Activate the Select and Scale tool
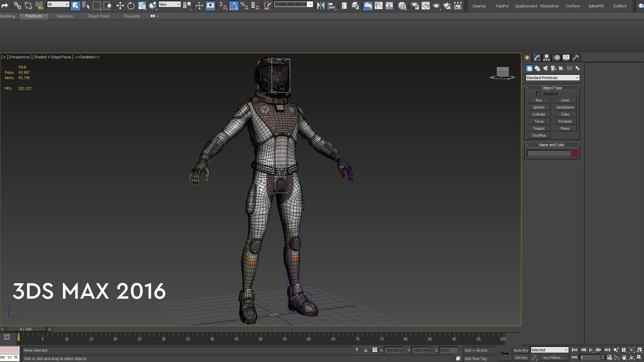The width and height of the screenshot is (644, 362). tap(142, 5)
